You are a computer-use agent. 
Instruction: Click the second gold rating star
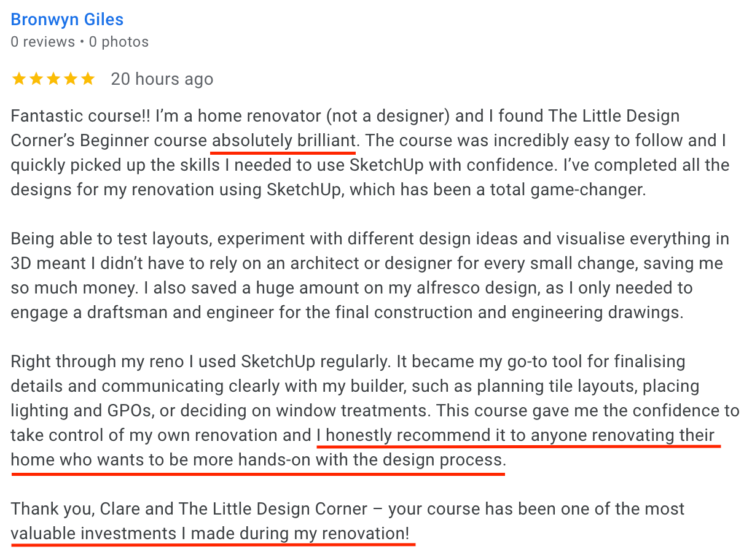coord(36,79)
